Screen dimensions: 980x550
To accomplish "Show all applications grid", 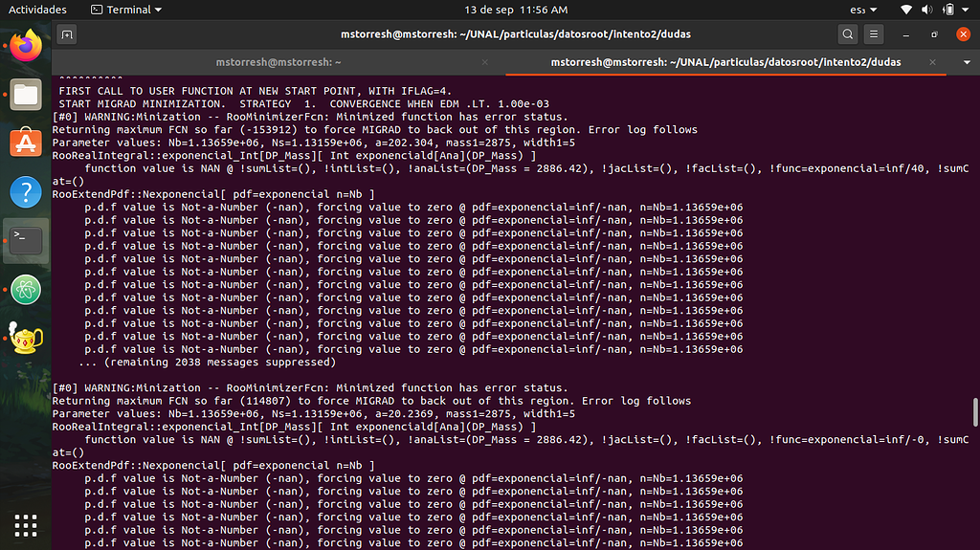I will pos(26,524).
